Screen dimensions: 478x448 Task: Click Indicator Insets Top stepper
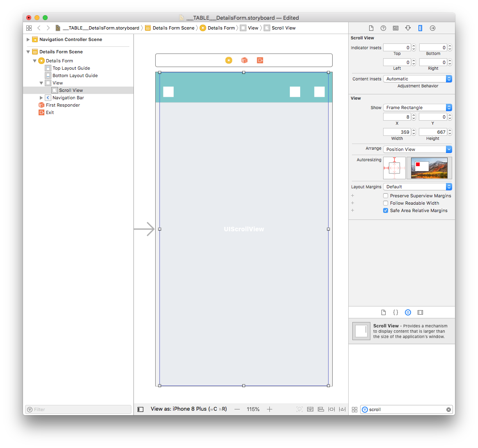click(414, 48)
